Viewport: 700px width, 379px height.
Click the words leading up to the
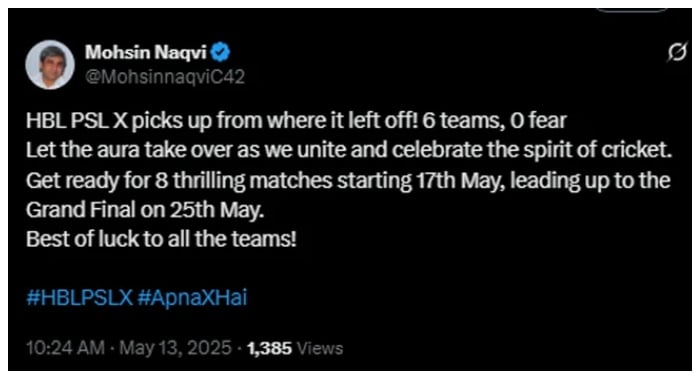(590, 181)
